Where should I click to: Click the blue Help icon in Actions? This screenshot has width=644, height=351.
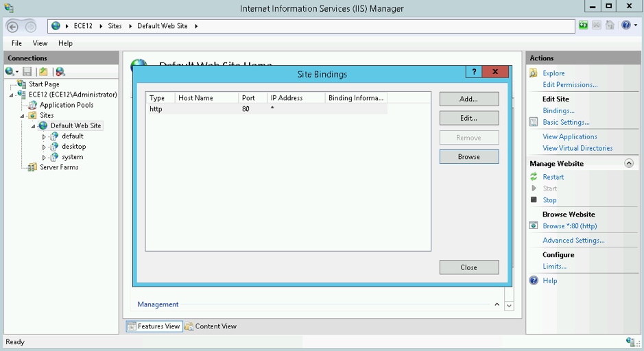tap(534, 280)
